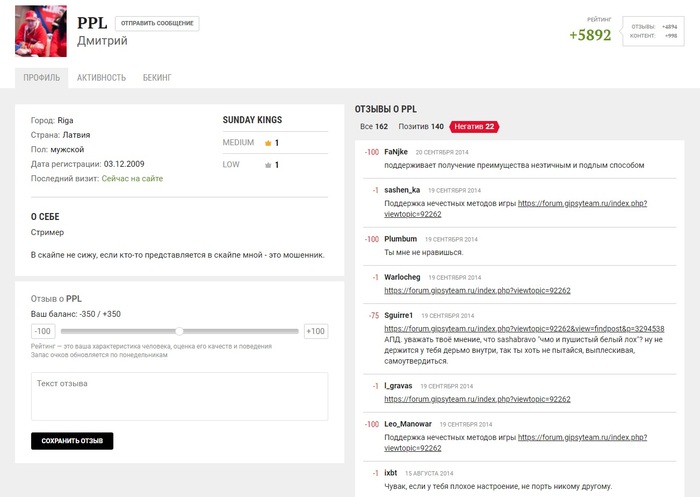Viewport: 700px width, 497px height.
Task: Open reviewer l_gravas's profile
Action: pos(398,386)
